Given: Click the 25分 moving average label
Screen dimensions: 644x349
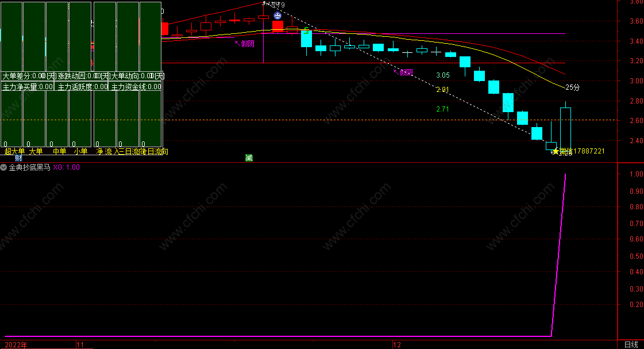Looking at the screenshot, I should 573,87.
